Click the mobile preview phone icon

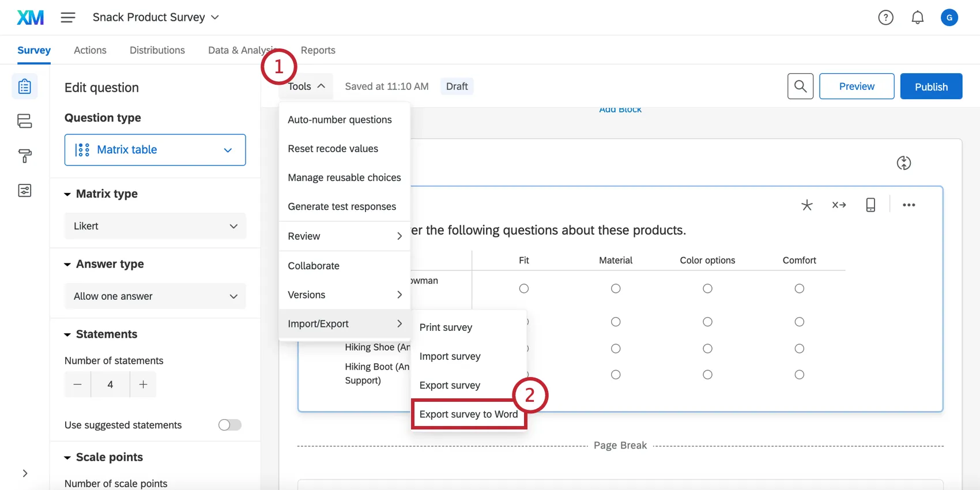click(x=870, y=205)
